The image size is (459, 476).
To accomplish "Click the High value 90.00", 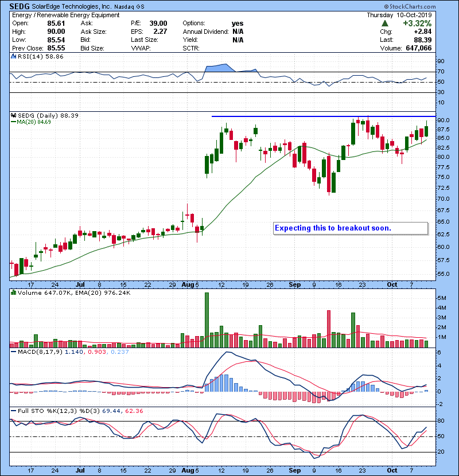I will pyautogui.click(x=56, y=32).
